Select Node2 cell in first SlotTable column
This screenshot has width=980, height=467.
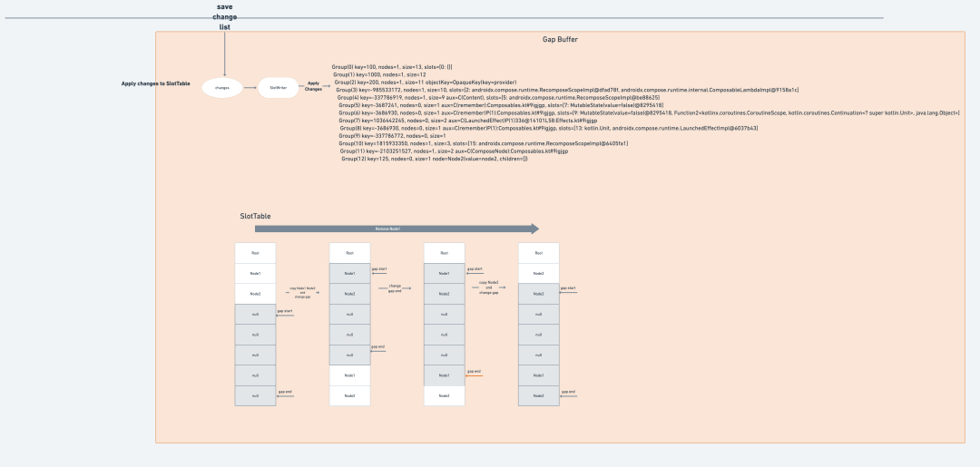(255, 294)
